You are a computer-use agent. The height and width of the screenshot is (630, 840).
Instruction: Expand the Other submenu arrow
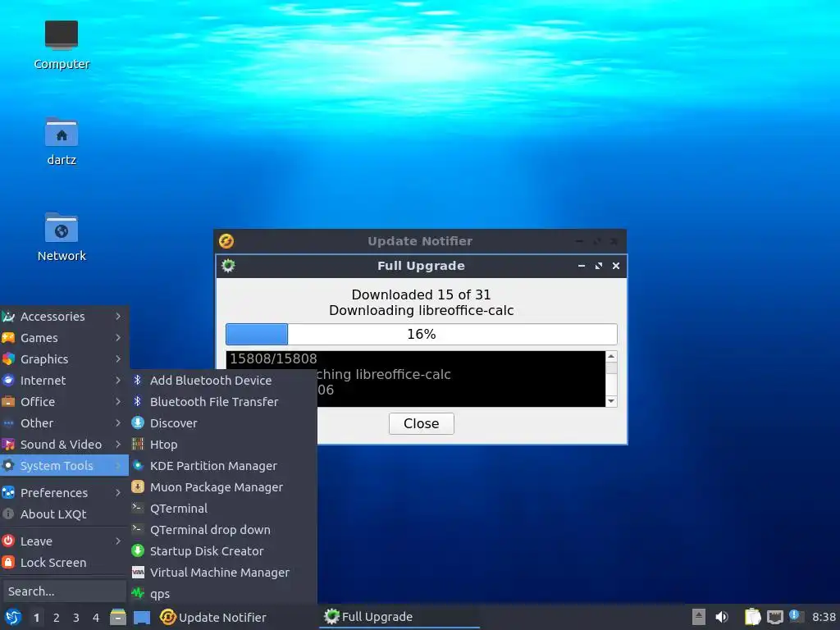coord(118,423)
